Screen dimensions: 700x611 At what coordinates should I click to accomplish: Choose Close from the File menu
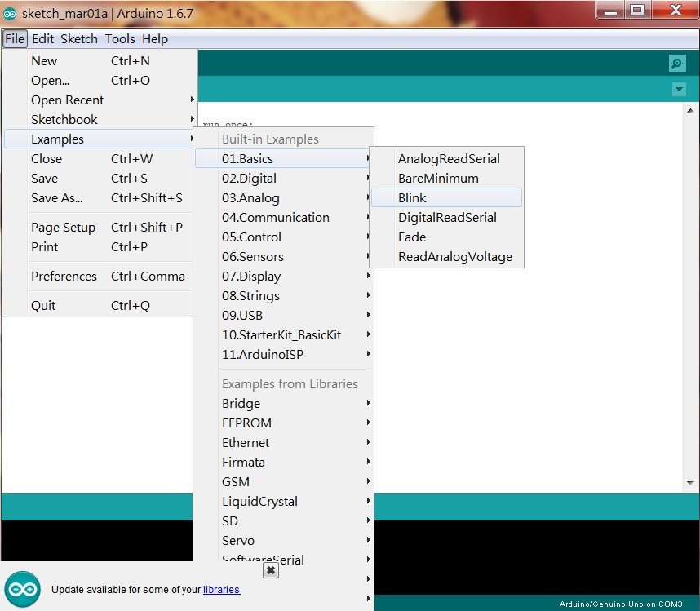[99, 159]
